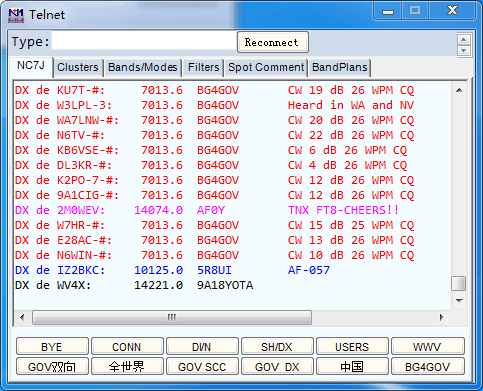
Task: Click the TNX FT8-CHEERS!! comment
Action: (343, 210)
